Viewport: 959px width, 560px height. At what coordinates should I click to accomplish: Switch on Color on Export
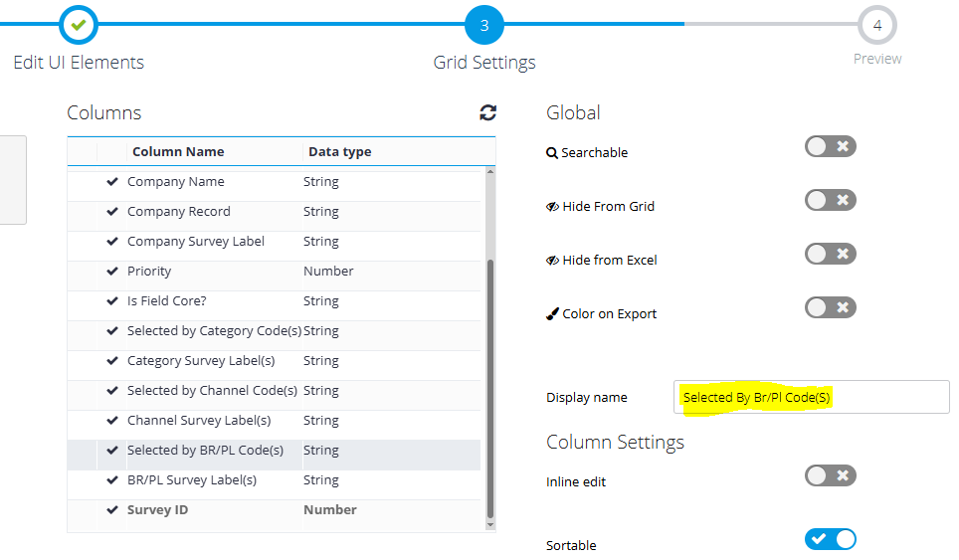tap(830, 307)
